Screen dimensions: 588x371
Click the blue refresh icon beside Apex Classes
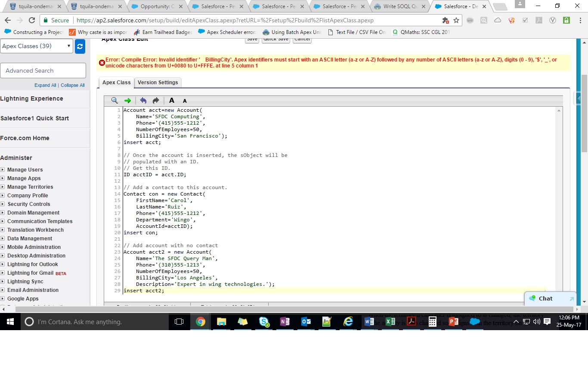coord(80,46)
